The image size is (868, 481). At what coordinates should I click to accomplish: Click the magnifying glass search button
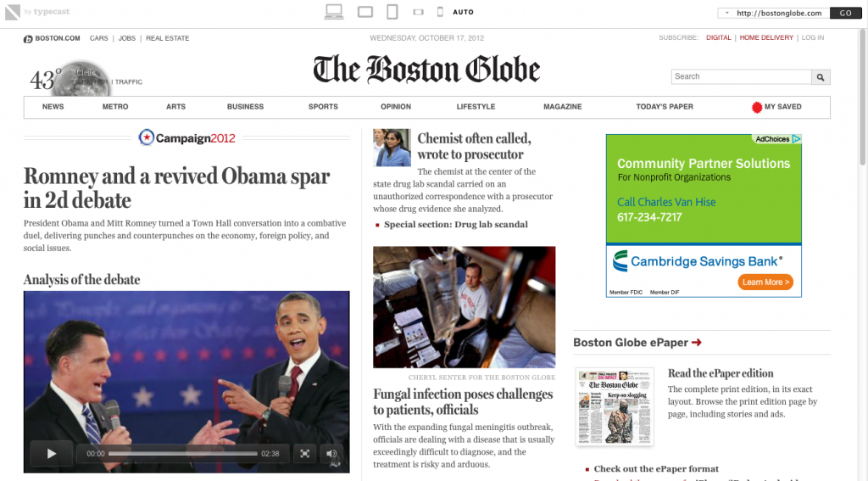821,77
